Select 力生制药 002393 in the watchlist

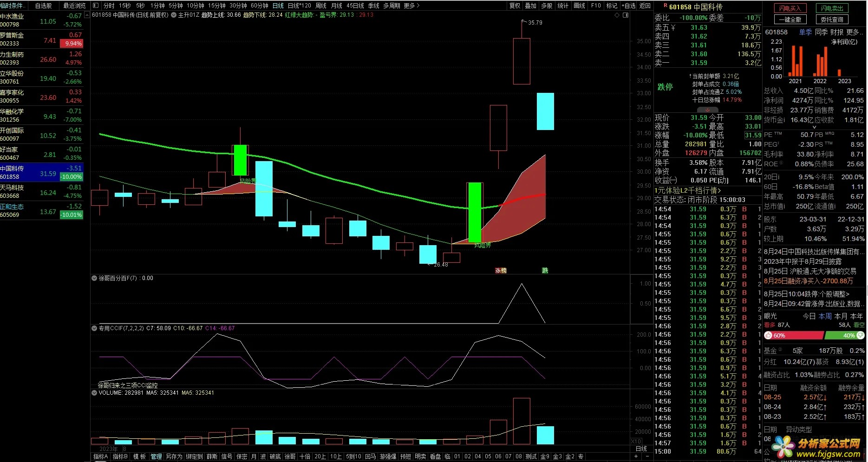click(x=42, y=58)
